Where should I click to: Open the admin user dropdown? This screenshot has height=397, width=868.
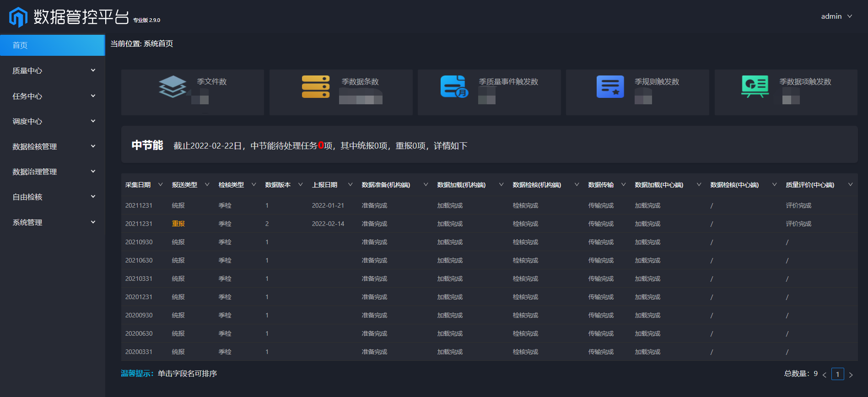[836, 16]
